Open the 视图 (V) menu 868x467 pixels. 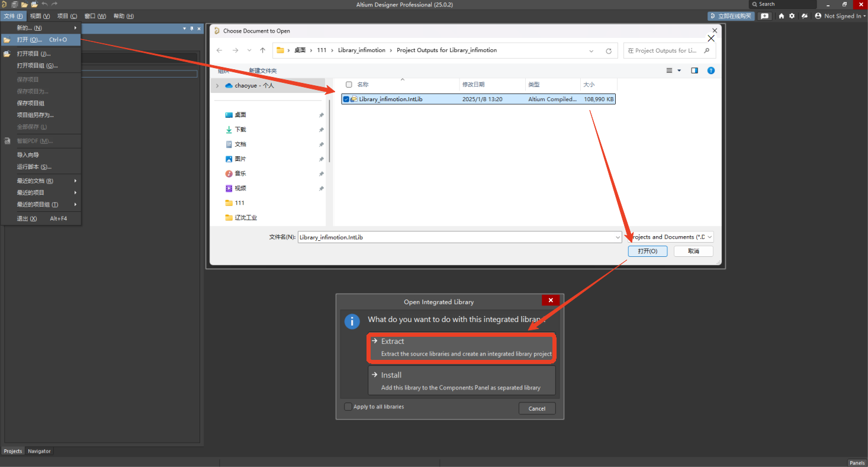[40, 16]
